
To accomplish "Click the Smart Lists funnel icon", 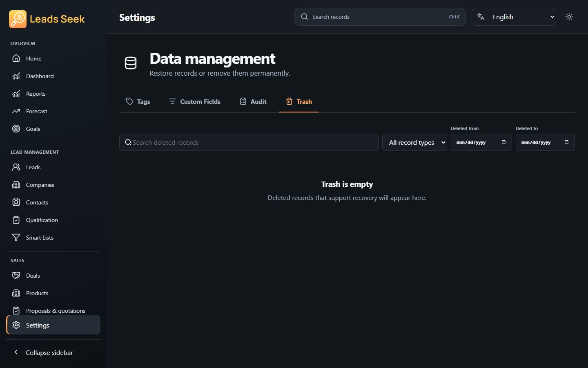I will tap(16, 238).
